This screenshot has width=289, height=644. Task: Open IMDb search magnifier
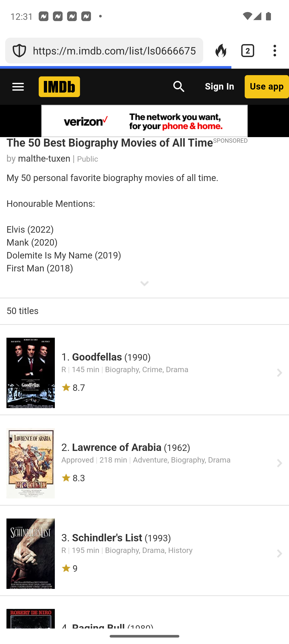179,87
